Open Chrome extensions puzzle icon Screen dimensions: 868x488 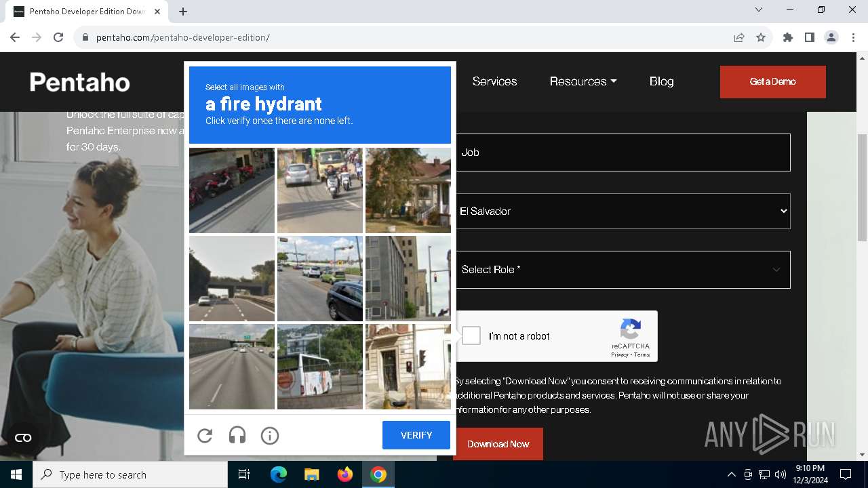[788, 37]
